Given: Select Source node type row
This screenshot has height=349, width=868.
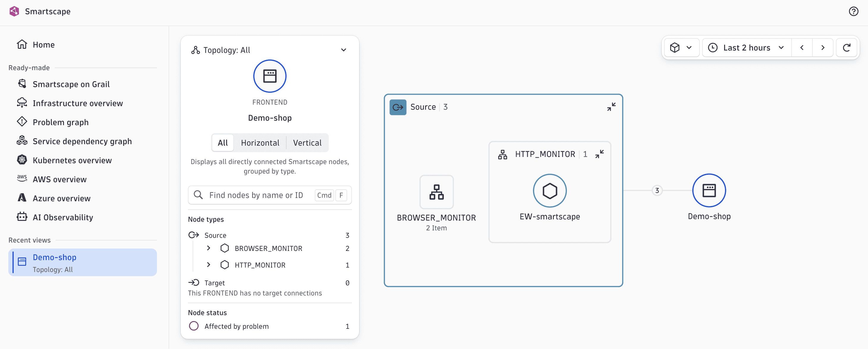Looking at the screenshot, I should (x=270, y=235).
